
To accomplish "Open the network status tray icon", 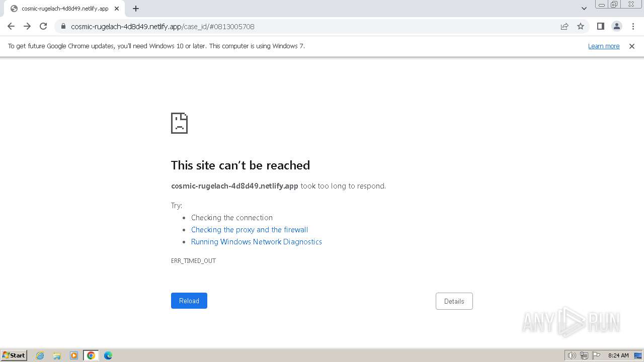I will (x=584, y=355).
